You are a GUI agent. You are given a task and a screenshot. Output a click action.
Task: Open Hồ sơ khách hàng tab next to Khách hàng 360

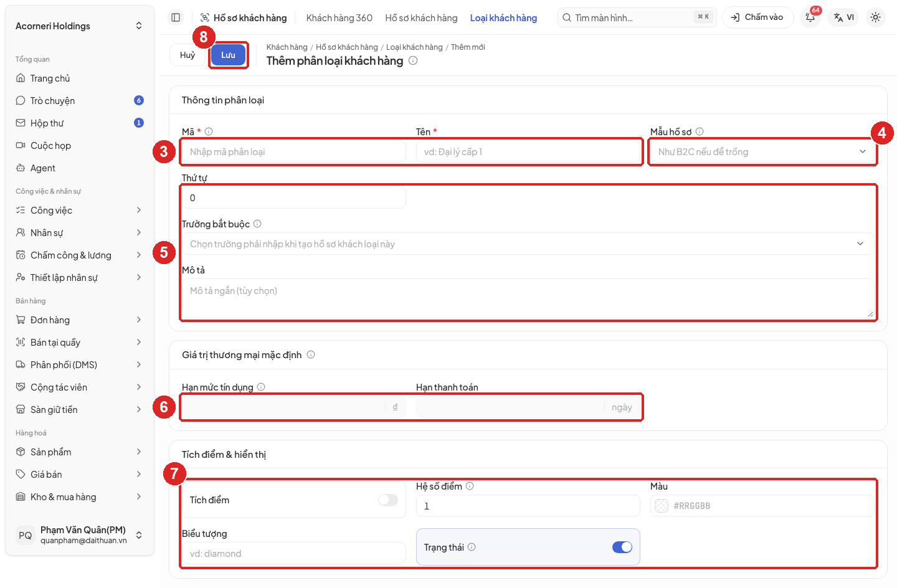click(421, 18)
